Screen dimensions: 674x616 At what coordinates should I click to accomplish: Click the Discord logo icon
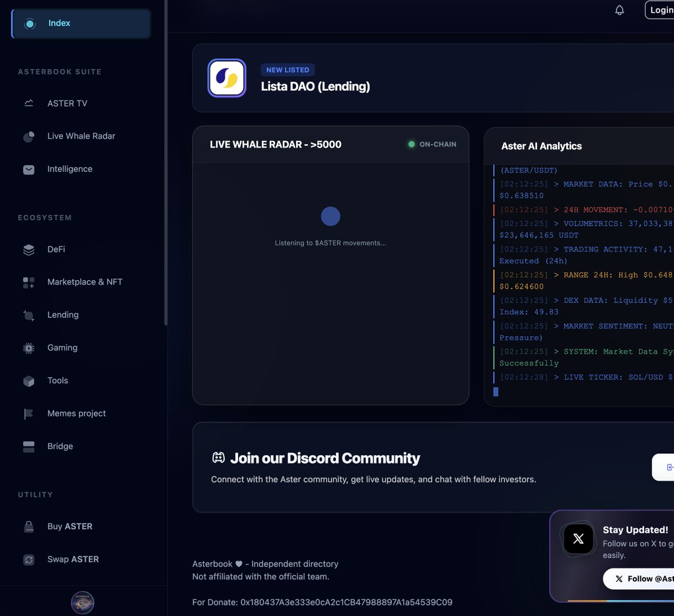(x=218, y=458)
